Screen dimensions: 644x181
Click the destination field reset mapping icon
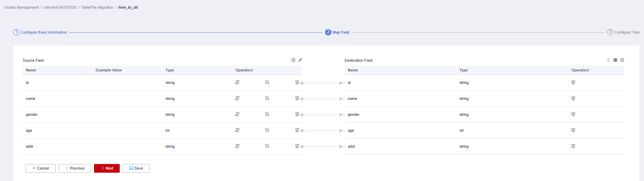(x=615, y=60)
